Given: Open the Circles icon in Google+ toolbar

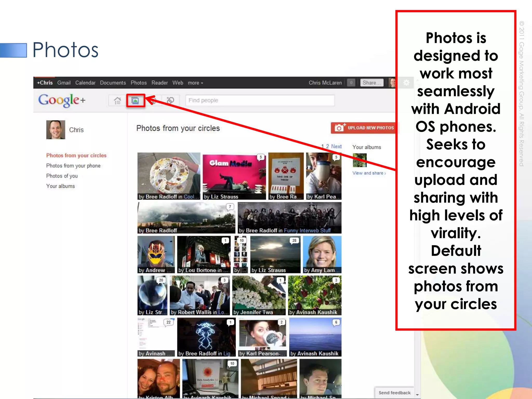Looking at the screenshot, I should click(170, 101).
